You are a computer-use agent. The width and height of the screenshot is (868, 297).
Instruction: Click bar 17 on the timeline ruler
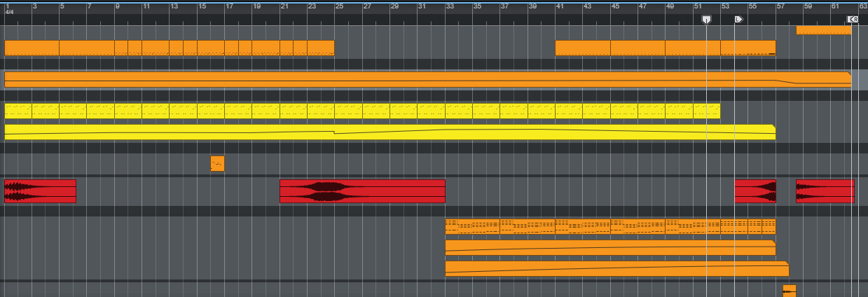click(x=229, y=6)
